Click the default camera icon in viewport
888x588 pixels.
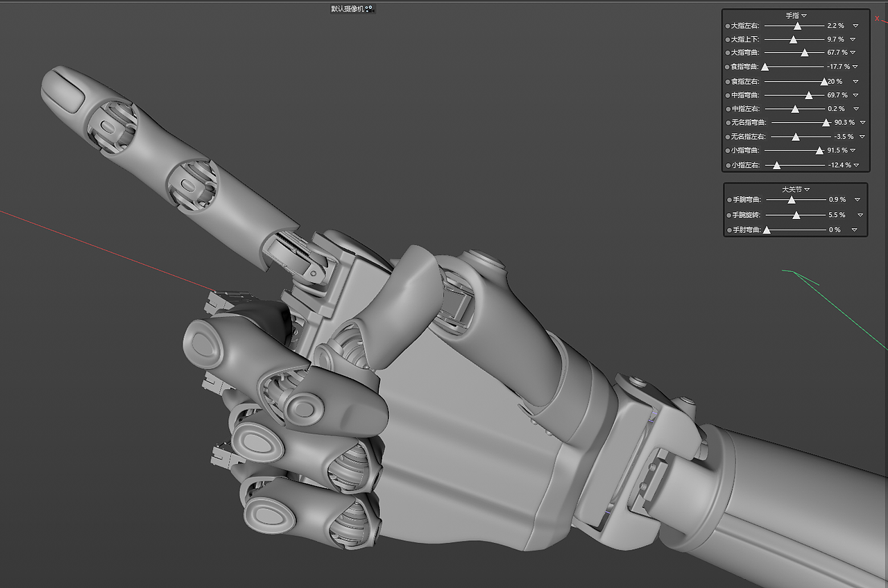[x=369, y=9]
